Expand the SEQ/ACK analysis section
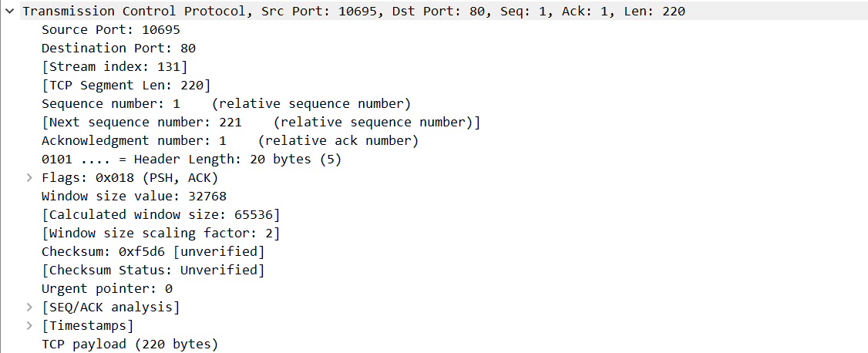This screenshot has height=353, width=868. point(29,308)
